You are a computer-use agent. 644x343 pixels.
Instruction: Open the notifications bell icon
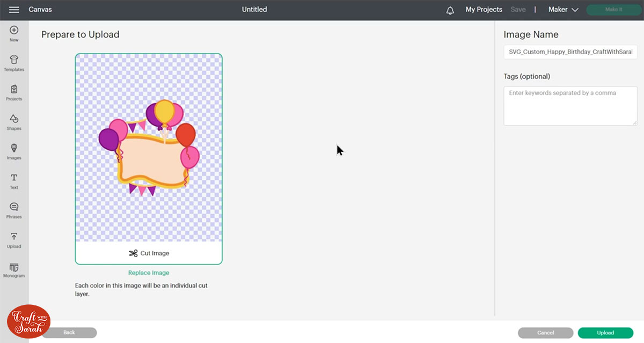coord(450,10)
